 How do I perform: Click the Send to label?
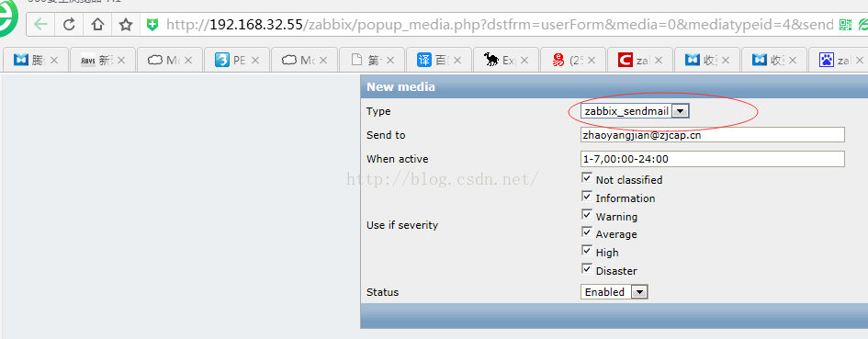click(386, 135)
